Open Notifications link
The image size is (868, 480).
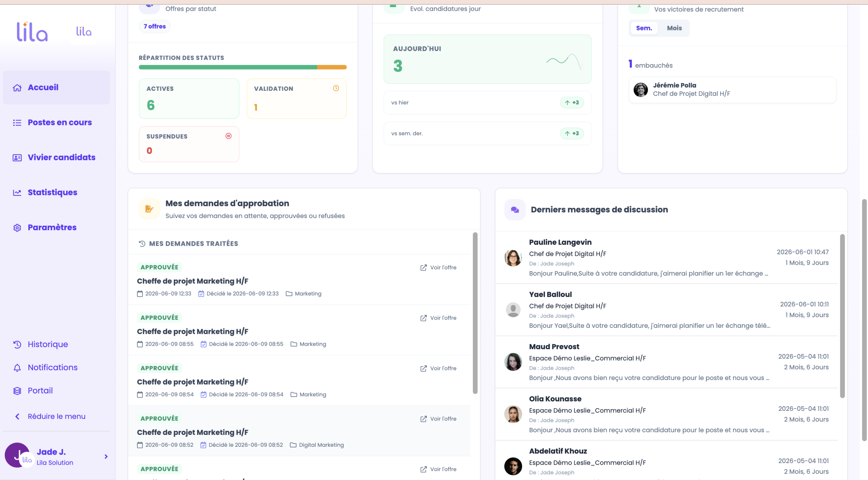pos(53,367)
